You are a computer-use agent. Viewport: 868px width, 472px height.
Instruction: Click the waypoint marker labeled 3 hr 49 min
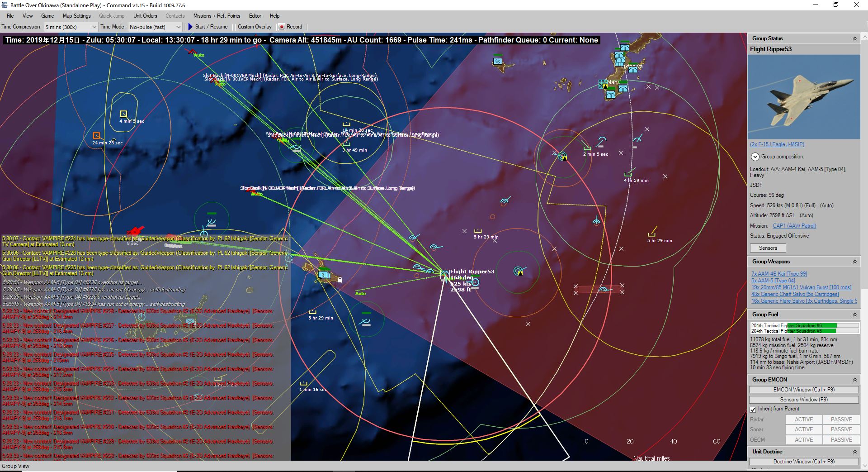tap(346, 144)
